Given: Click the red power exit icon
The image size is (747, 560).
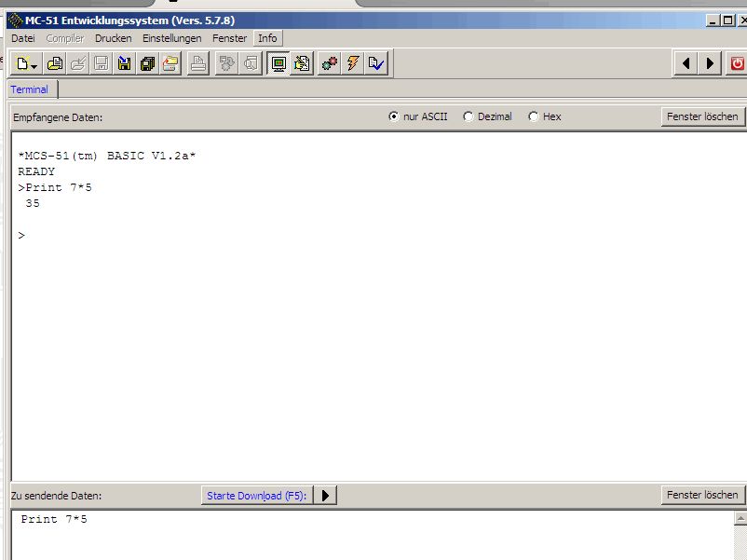Looking at the screenshot, I should pos(737,63).
